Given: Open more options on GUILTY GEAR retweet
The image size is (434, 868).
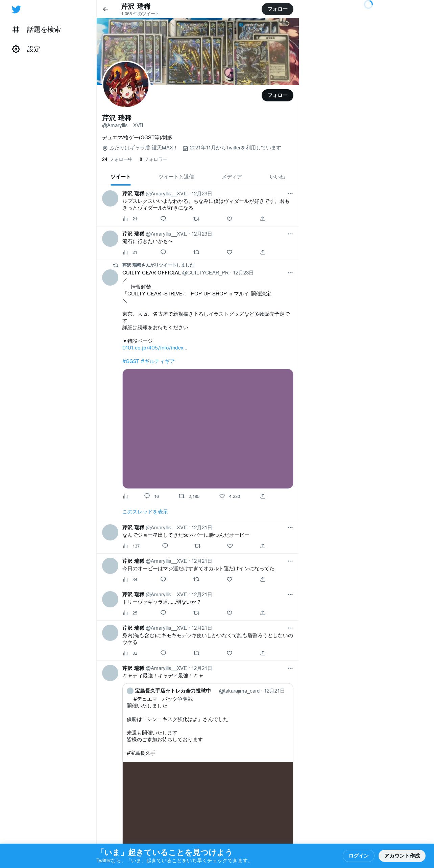Looking at the screenshot, I should pos(290,273).
